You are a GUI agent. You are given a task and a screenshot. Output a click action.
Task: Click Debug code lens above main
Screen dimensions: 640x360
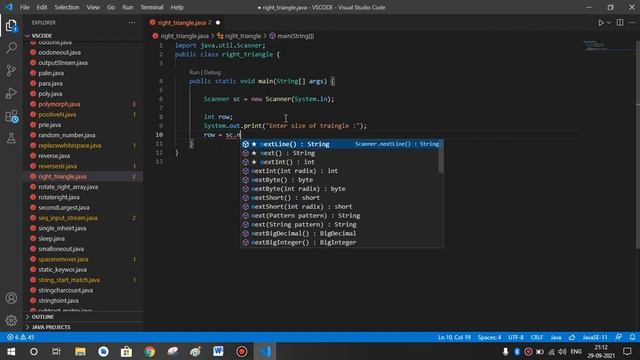[x=212, y=73]
